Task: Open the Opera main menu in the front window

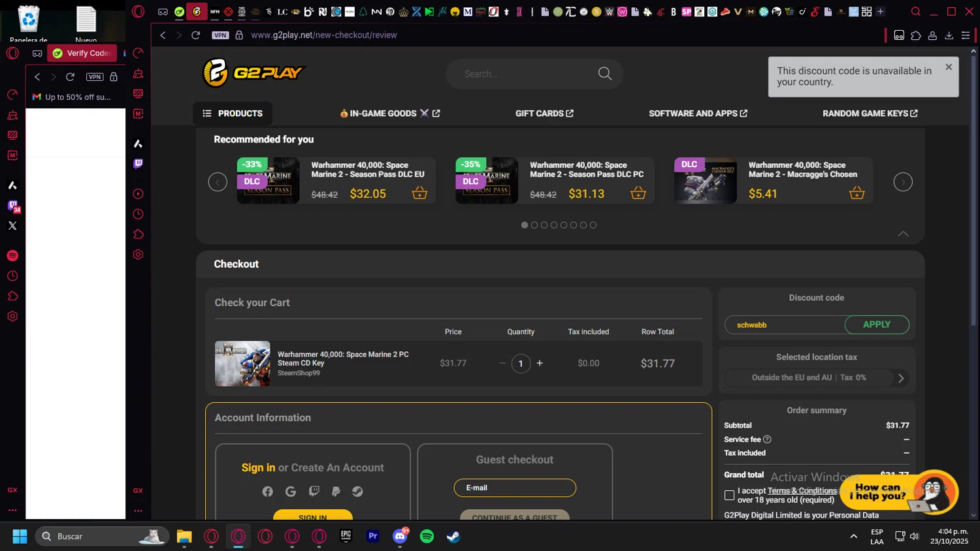Action: point(138,11)
